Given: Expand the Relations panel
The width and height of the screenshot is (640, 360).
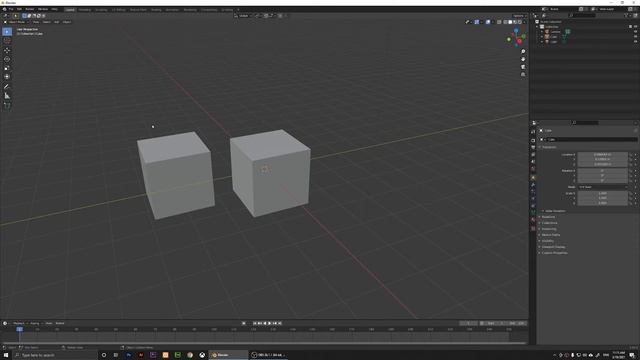Looking at the screenshot, I should click(x=548, y=217).
